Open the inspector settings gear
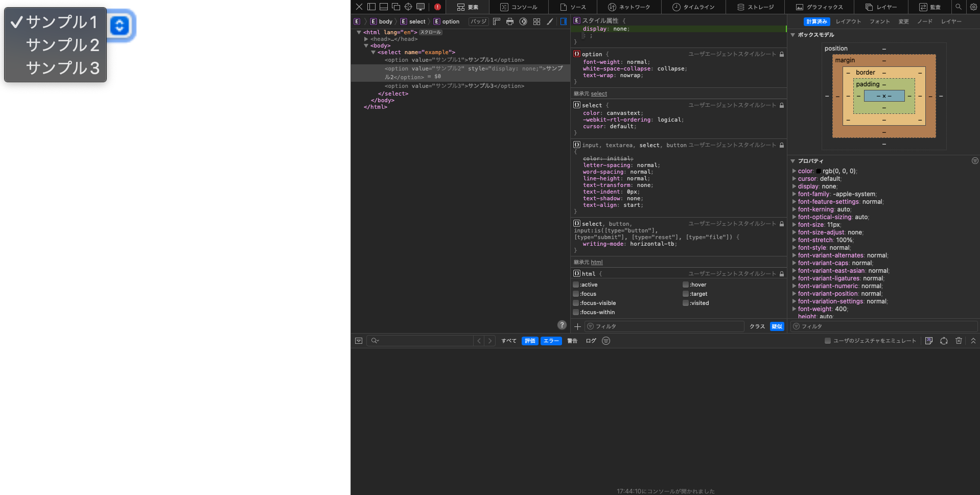 coord(973,7)
